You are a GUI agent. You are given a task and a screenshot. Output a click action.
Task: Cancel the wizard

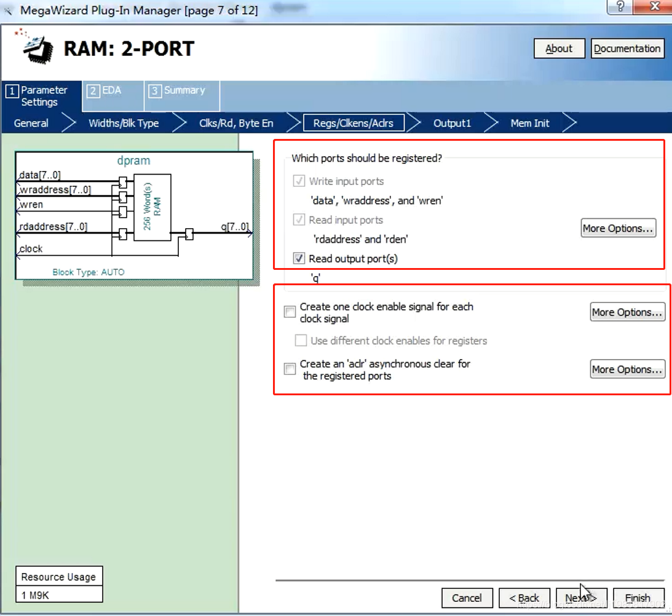click(x=467, y=598)
